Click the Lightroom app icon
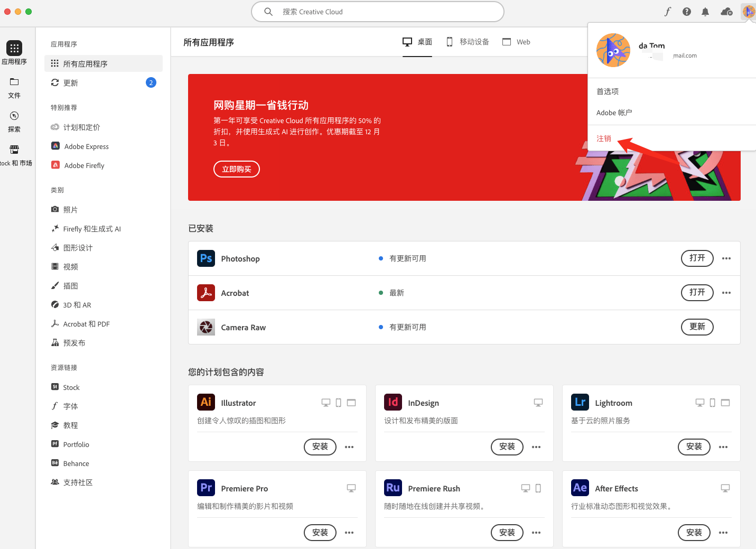Screen dimensions: 756x549 [x=580, y=402]
